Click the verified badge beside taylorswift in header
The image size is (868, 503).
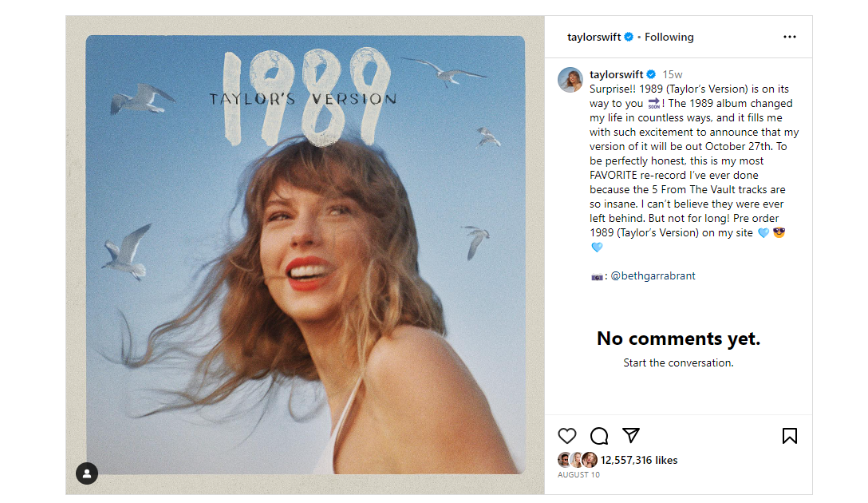(628, 37)
